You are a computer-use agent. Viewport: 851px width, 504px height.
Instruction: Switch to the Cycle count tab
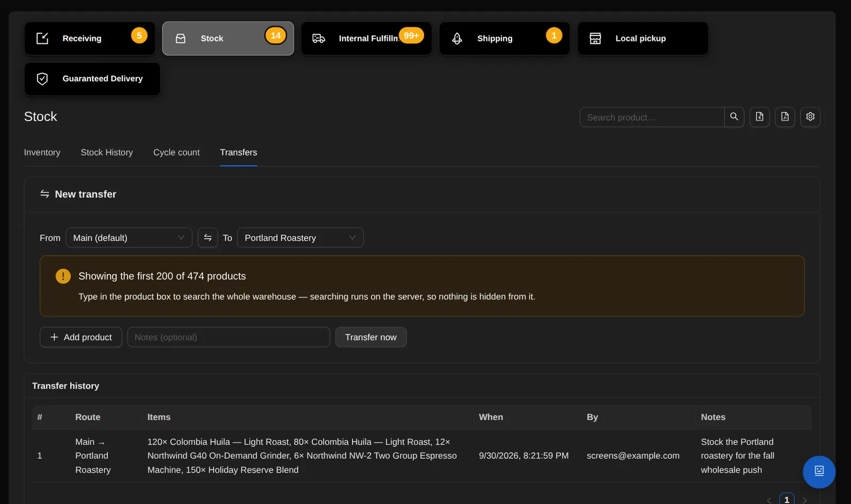(x=177, y=153)
